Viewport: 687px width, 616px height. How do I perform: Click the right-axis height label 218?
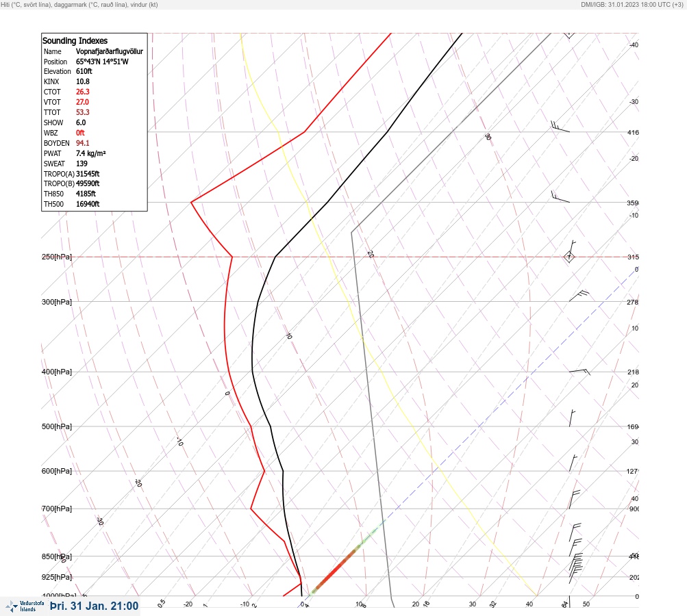[633, 372]
